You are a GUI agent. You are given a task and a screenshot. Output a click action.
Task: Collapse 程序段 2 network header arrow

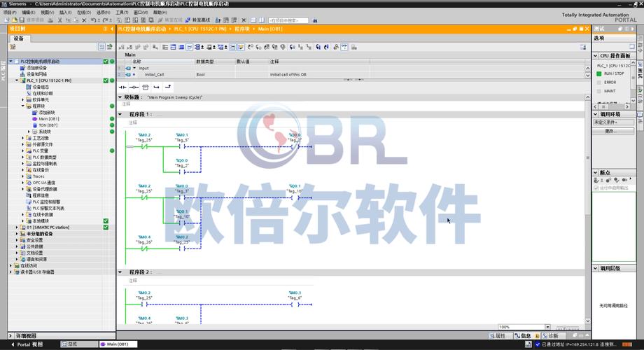pos(120,272)
